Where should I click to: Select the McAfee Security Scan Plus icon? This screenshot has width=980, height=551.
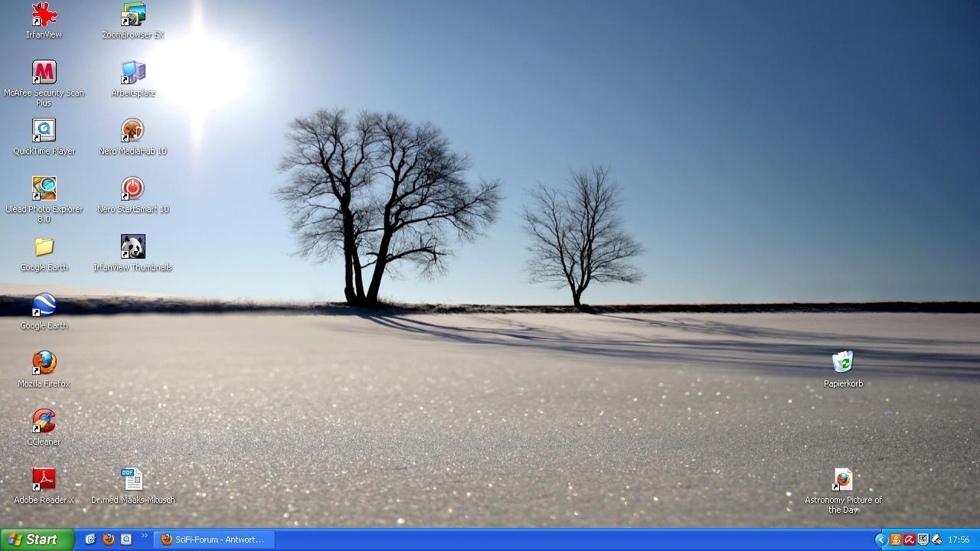[44, 73]
